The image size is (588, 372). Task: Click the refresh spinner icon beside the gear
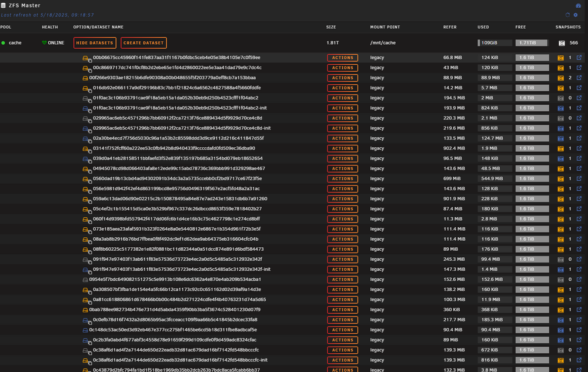click(x=567, y=15)
